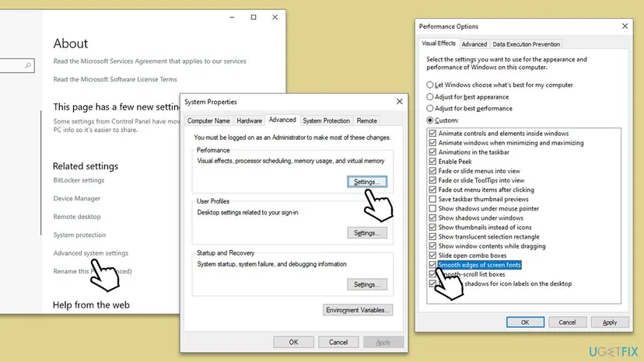Toggle Fade out menu items after clicking
The image size is (644, 362).
tap(432, 190)
